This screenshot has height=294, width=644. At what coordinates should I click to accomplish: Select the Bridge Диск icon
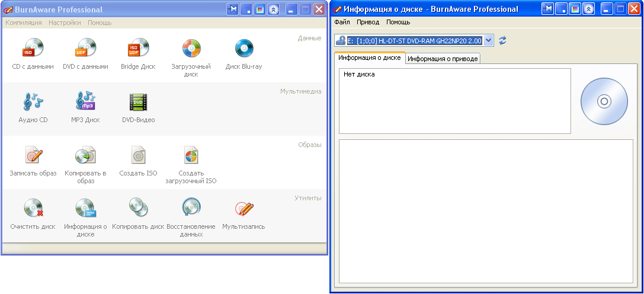138,47
